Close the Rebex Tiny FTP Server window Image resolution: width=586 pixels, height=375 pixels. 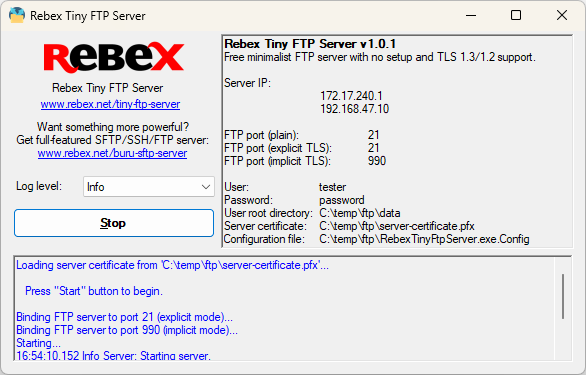click(562, 15)
